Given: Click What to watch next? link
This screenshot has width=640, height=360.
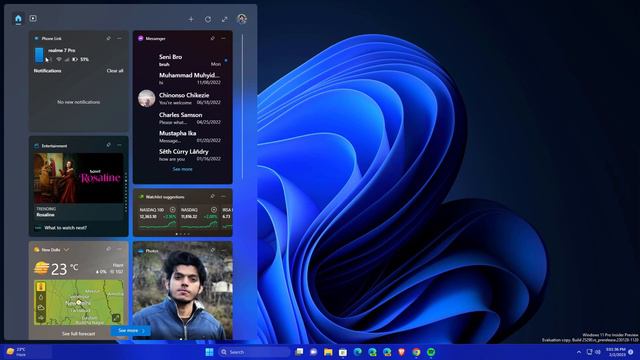Looking at the screenshot, I should (x=65, y=228).
